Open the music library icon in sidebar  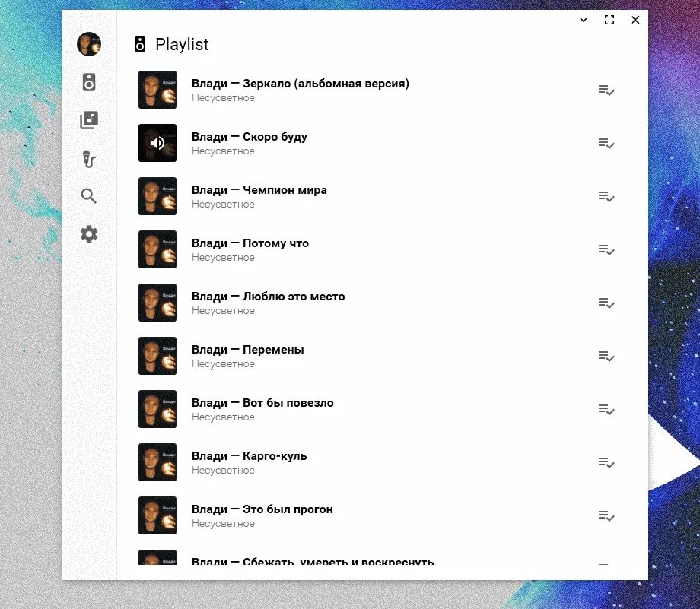pos(89,120)
